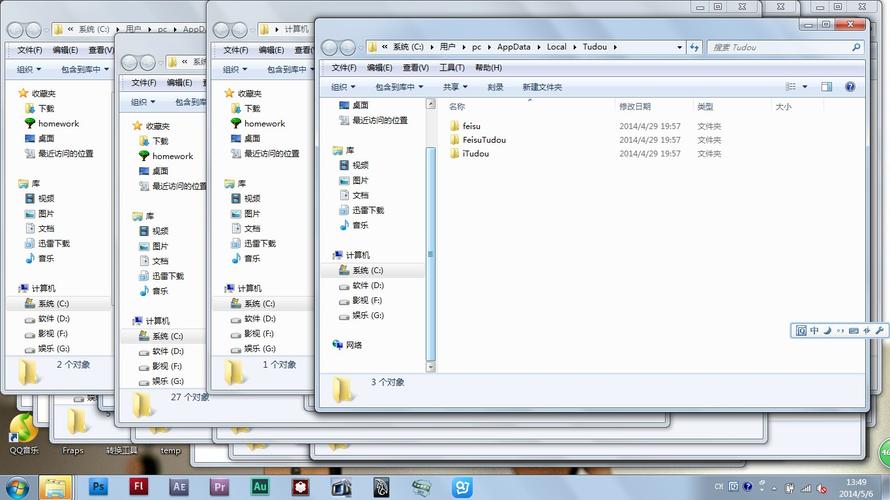Open the blue smiley app on the taskbar
Viewport: 890px width, 500px height.
[462, 487]
